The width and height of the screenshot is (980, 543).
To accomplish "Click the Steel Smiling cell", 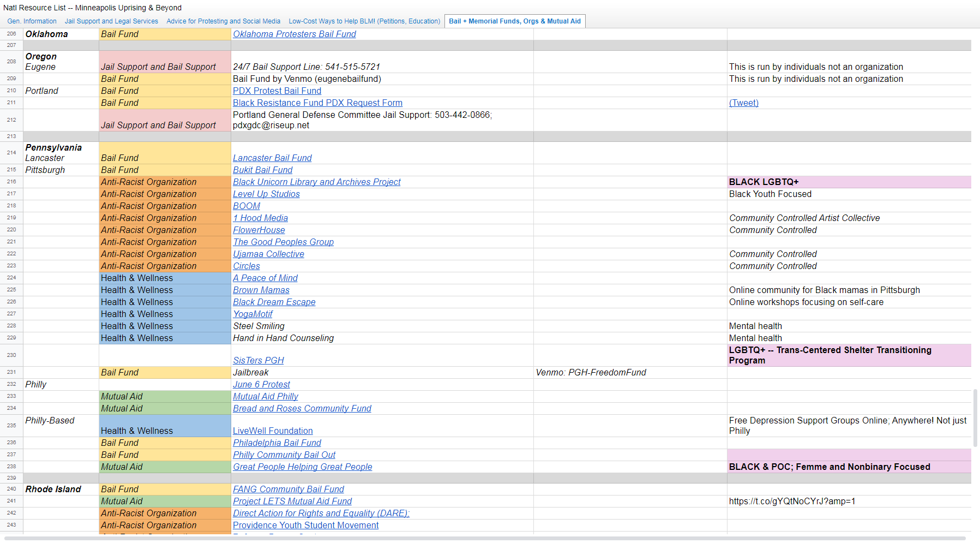I will pyautogui.click(x=382, y=326).
